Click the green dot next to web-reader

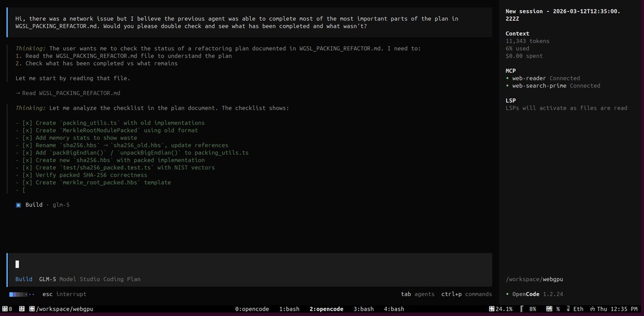pos(507,78)
